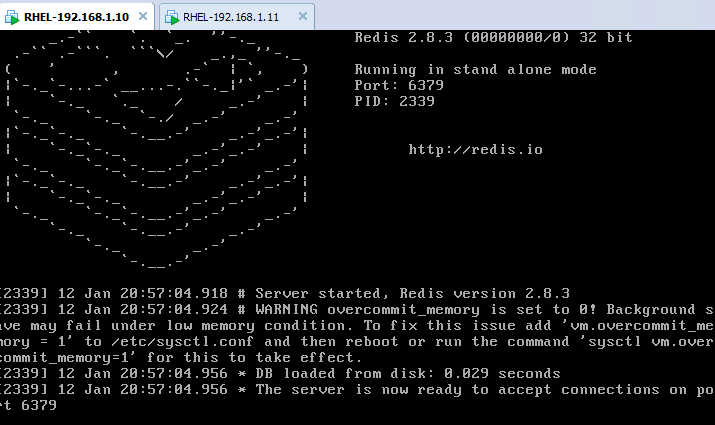Click the 'PID: 2339' line

(394, 101)
